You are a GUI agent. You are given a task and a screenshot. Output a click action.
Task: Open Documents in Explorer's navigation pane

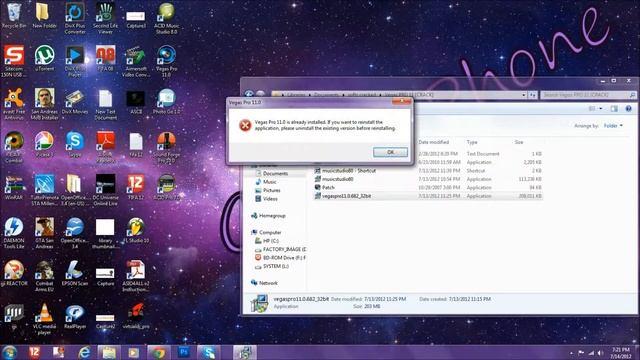point(275,173)
